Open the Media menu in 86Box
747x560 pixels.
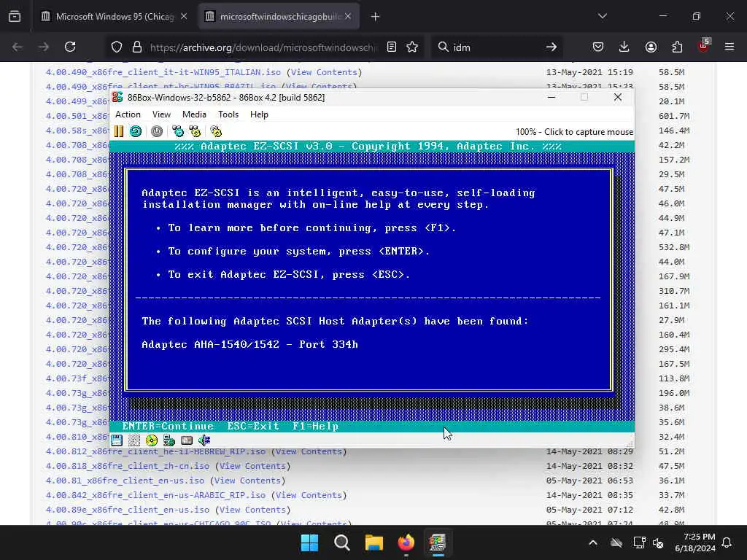tap(194, 114)
